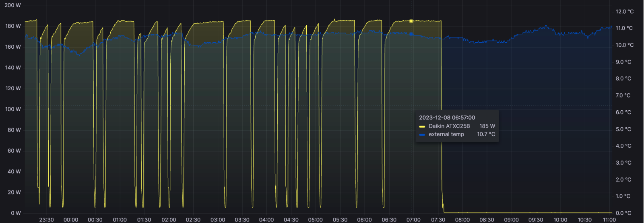The image size is (644, 223).
Task: Click the '40 W' left axis label
Action: coord(14,171)
